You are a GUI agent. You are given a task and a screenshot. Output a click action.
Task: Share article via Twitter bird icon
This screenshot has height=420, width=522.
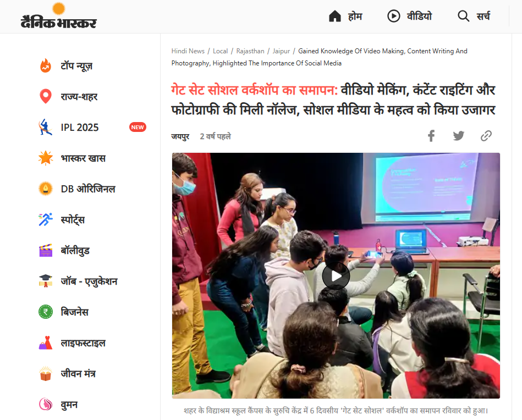click(458, 136)
